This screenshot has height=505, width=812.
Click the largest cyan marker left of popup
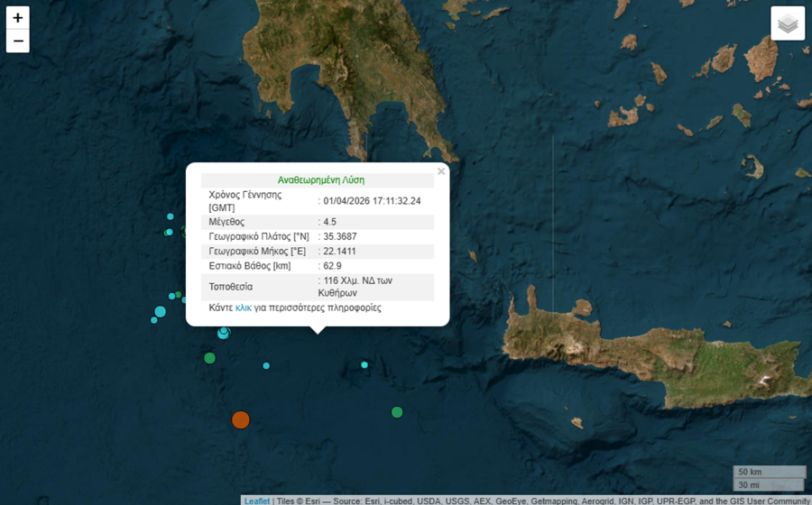160,312
